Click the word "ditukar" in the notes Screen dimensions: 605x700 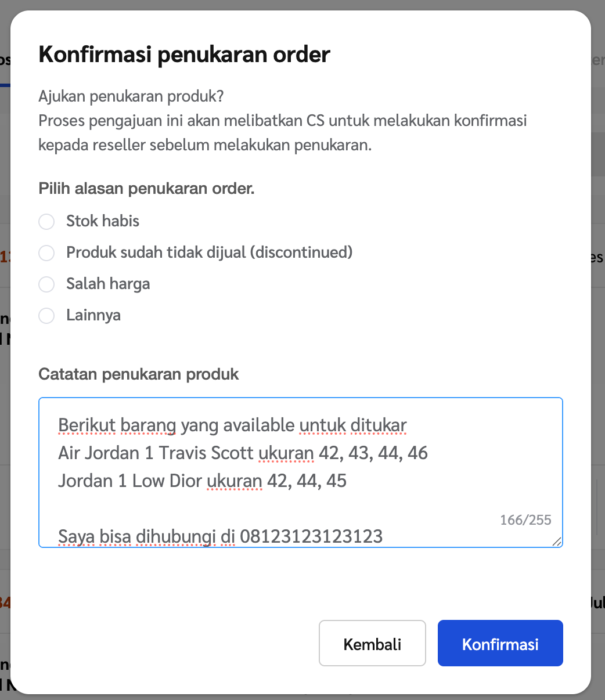[x=379, y=426]
